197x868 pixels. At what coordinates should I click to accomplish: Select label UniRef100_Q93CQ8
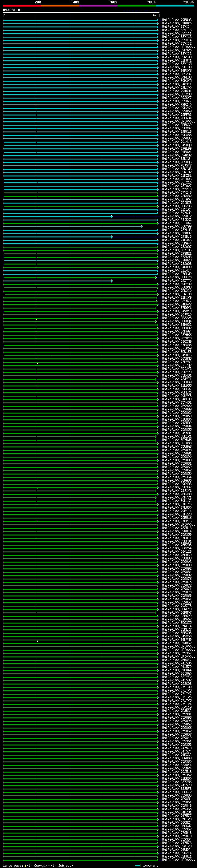tap(177, 684)
